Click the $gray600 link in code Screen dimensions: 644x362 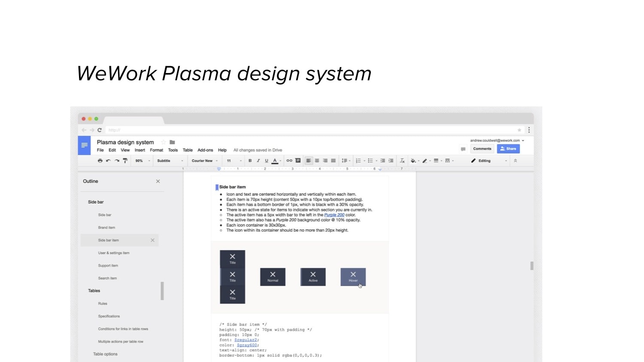[x=247, y=345]
